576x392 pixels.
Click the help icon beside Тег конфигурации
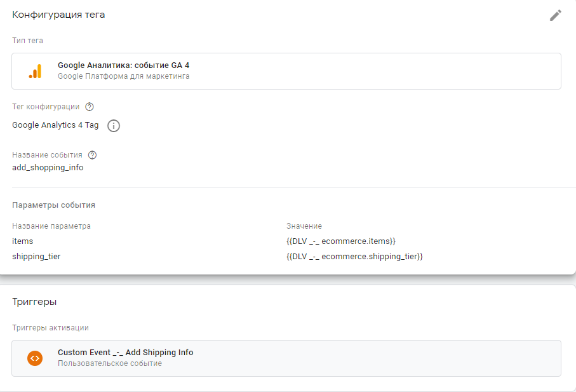(x=89, y=107)
